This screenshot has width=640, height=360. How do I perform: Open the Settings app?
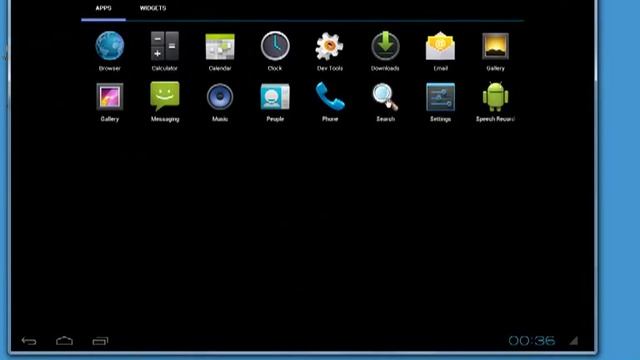(440, 97)
